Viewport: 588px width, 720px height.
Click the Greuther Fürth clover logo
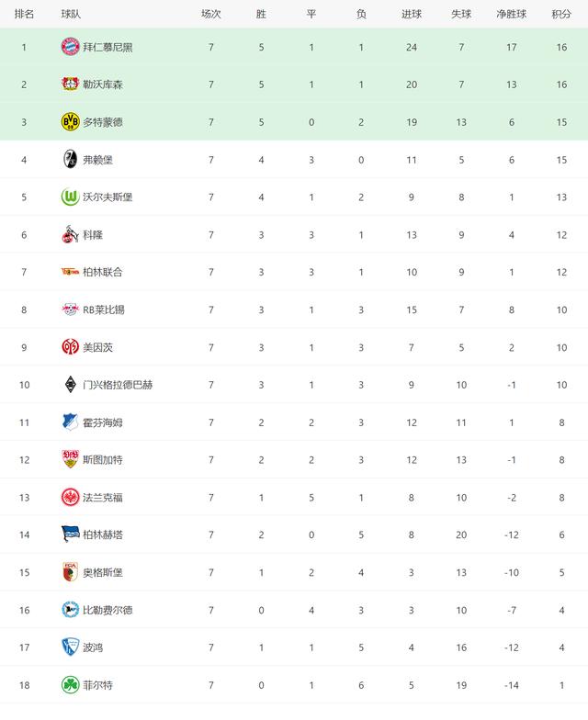70,685
